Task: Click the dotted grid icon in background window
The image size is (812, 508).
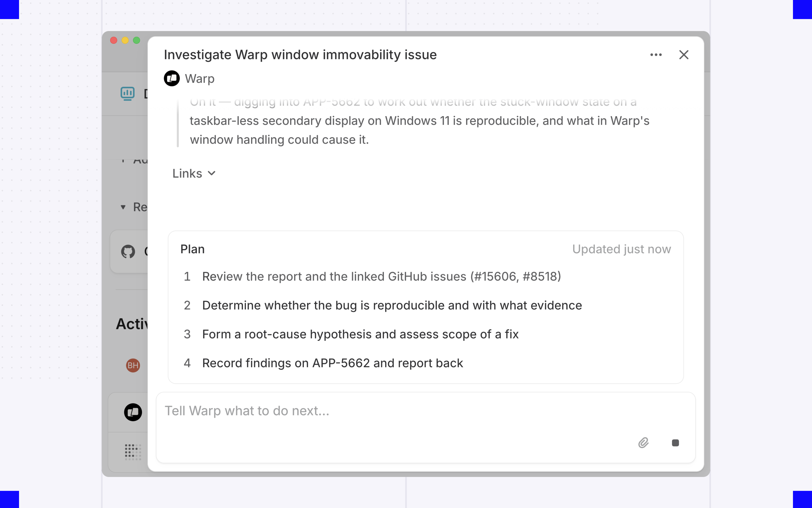Action: (133, 452)
